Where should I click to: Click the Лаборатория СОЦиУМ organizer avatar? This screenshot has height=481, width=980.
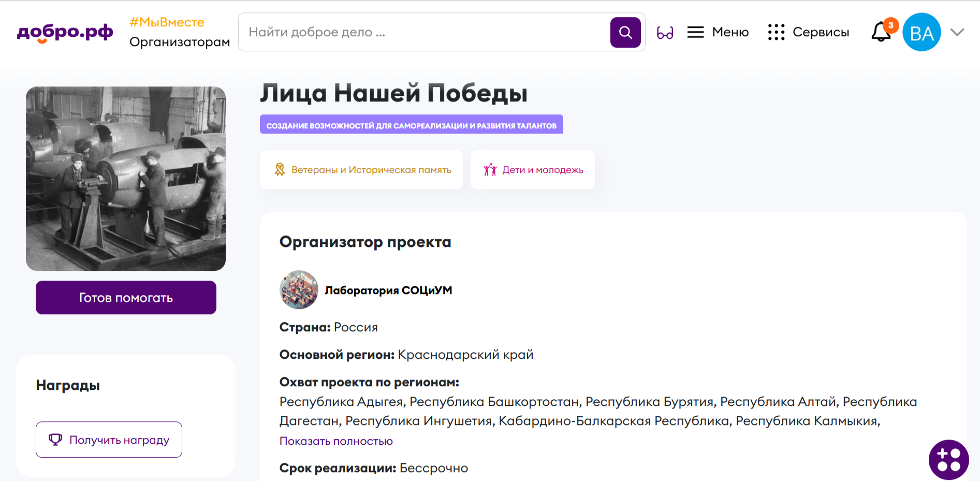299,290
